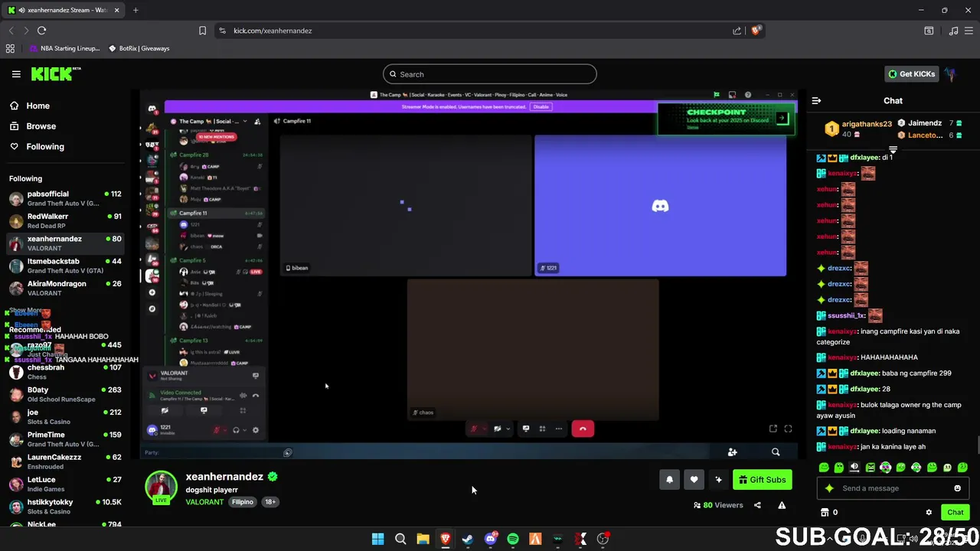Click the sparkle subscribe icon
The height and width of the screenshot is (551, 980).
(718, 480)
